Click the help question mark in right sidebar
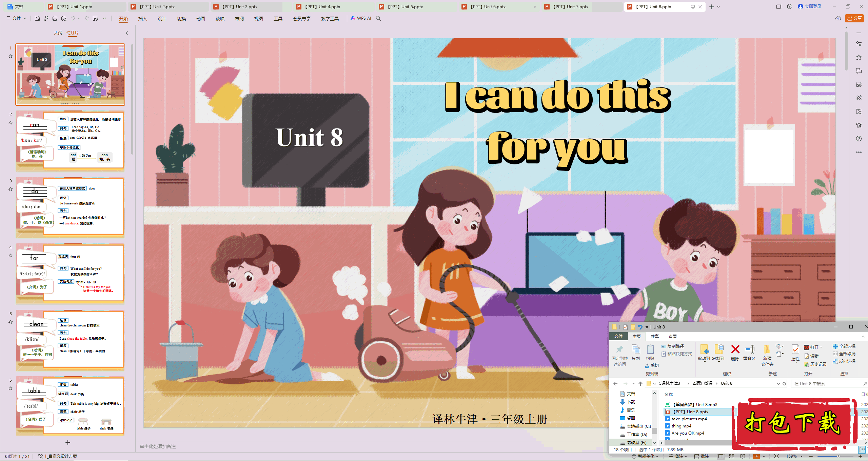868x461 pixels. point(859,139)
